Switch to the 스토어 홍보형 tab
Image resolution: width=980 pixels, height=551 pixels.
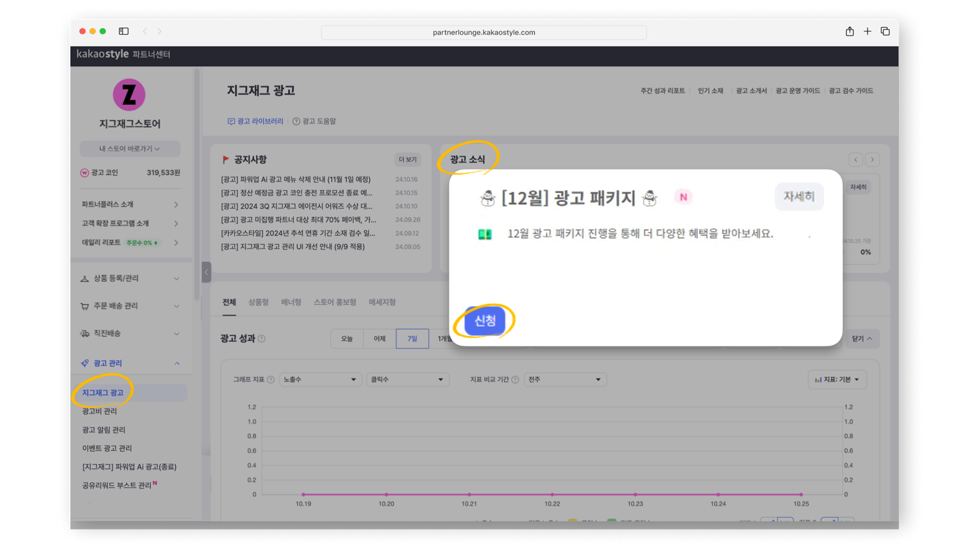(334, 302)
